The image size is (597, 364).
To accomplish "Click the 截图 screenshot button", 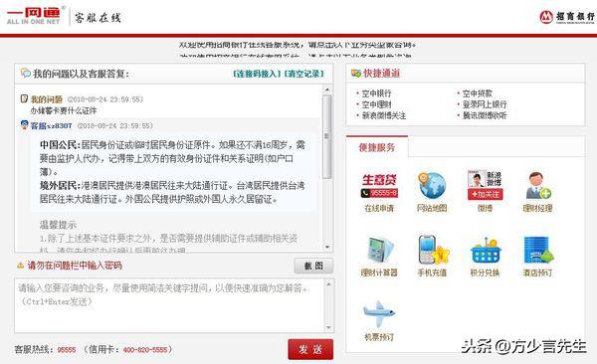I will [313, 266].
